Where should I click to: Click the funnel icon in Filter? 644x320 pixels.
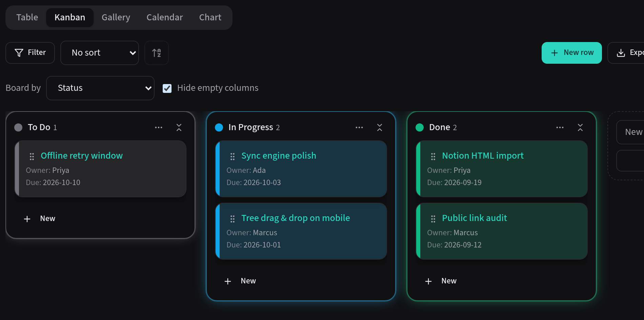19,53
